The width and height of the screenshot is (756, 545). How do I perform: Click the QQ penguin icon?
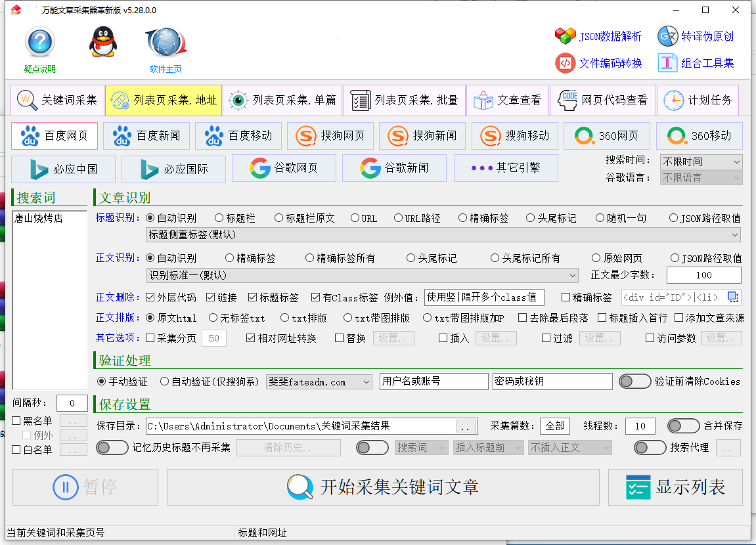(x=102, y=42)
